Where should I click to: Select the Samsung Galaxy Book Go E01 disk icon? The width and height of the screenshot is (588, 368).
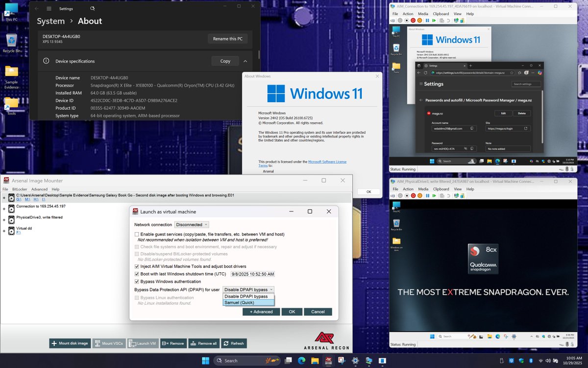pos(11,197)
